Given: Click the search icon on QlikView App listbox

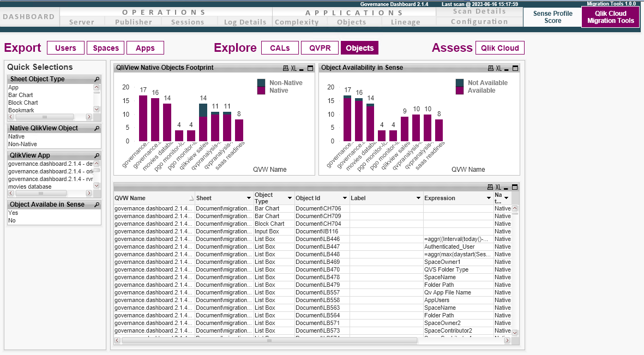Looking at the screenshot, I should (96, 155).
